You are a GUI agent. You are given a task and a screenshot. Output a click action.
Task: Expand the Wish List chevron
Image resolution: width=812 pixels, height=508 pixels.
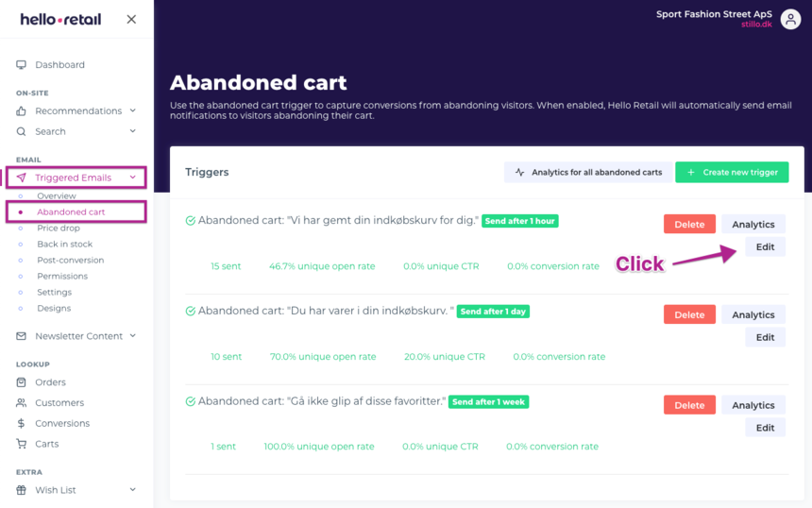[x=133, y=490]
